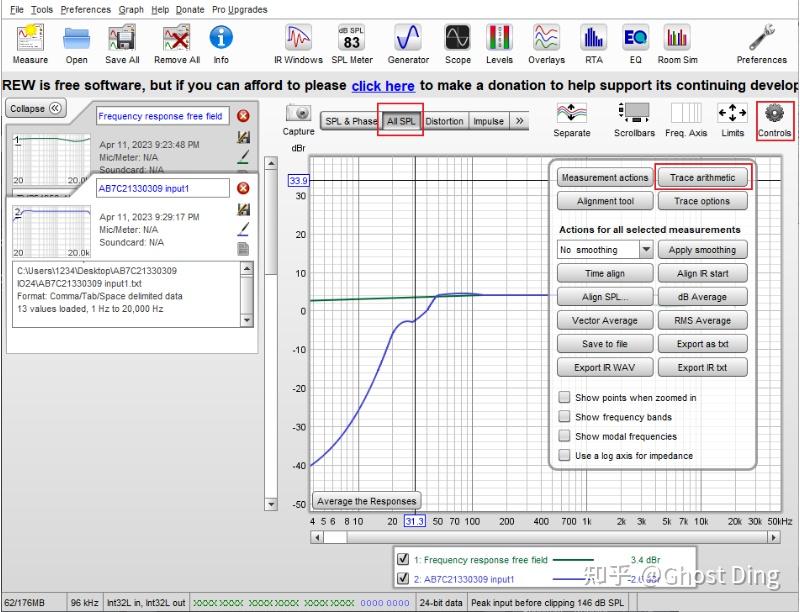Change trace colour of Frequency response free field
This screenshot has width=800, height=612.
click(243, 157)
